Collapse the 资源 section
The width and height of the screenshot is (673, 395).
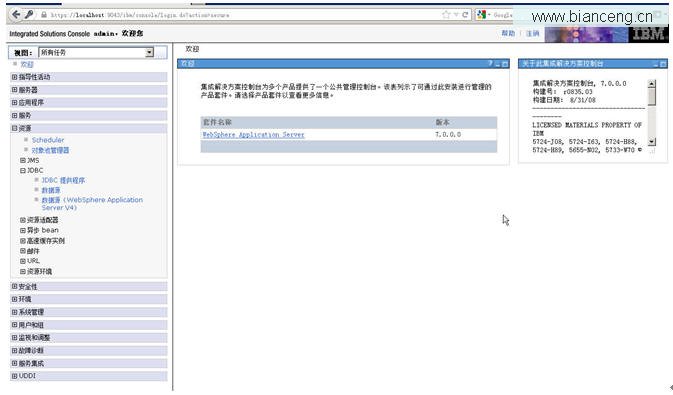tap(15, 128)
